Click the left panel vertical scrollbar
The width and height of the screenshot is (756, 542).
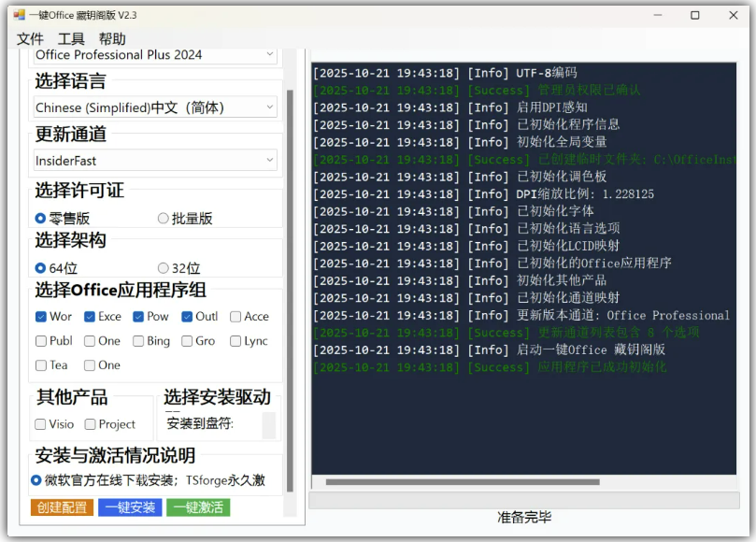pyautogui.click(x=290, y=280)
